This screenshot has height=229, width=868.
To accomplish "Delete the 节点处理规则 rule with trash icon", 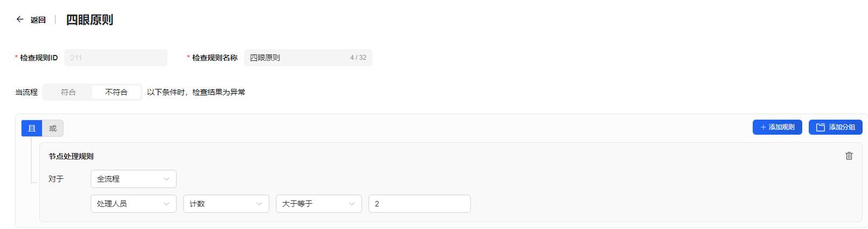I will coord(849,156).
